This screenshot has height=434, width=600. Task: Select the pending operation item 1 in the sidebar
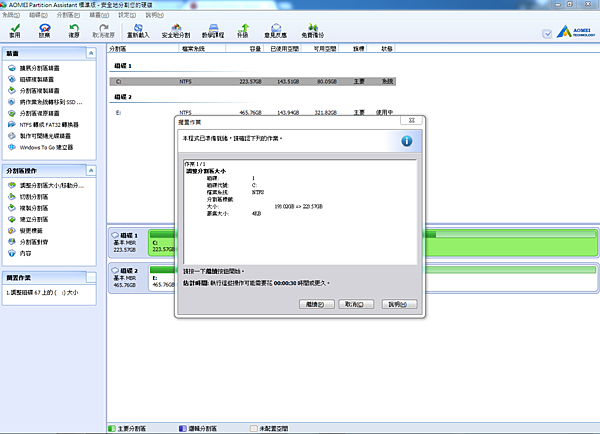click(x=42, y=292)
